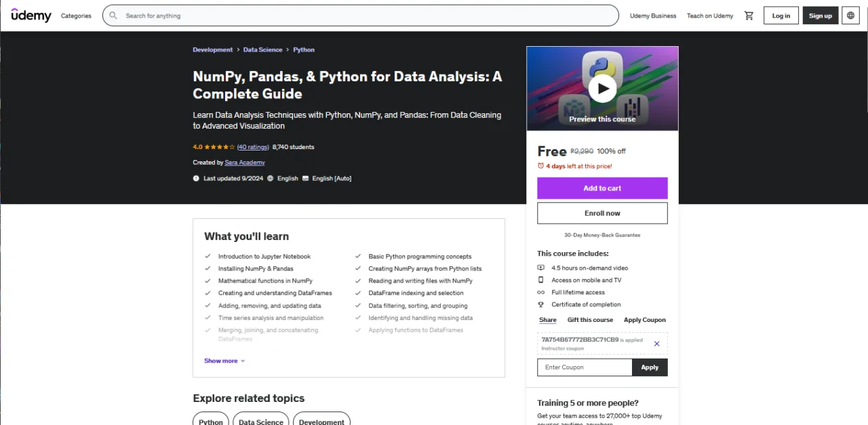Open the Categories menu
868x425 pixels.
[x=76, y=16]
